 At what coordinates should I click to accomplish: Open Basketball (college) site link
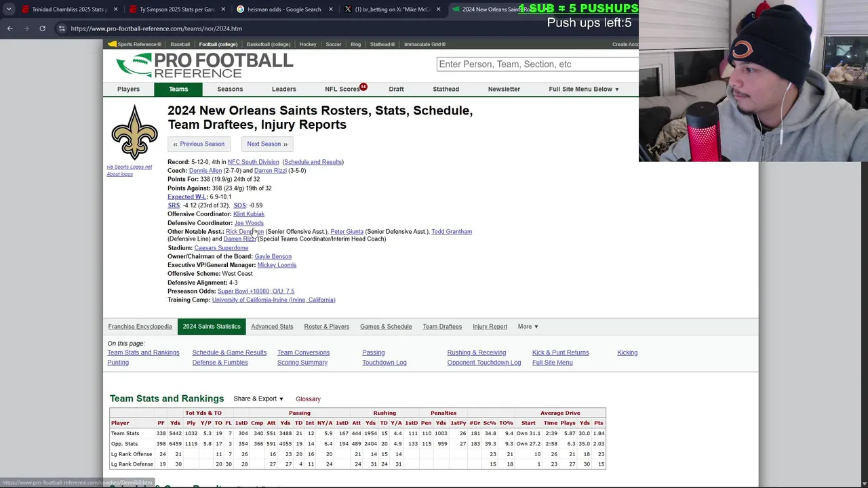[x=269, y=44]
